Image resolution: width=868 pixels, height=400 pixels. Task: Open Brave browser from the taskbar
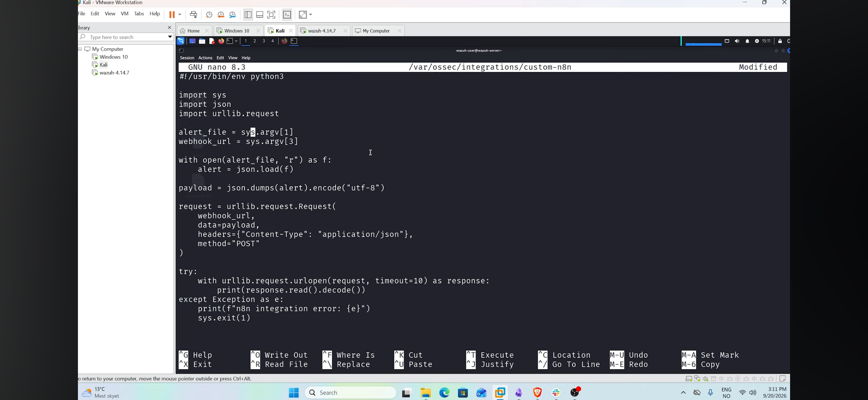(x=537, y=393)
